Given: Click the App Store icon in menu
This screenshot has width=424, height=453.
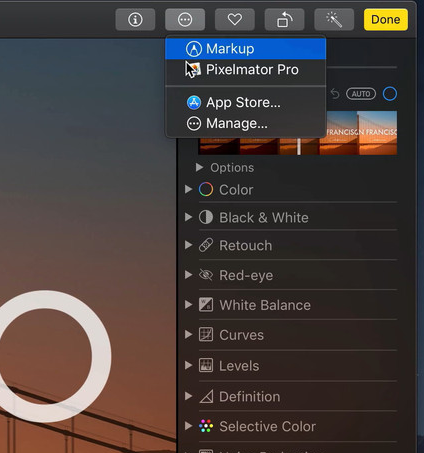Looking at the screenshot, I should click(x=194, y=103).
